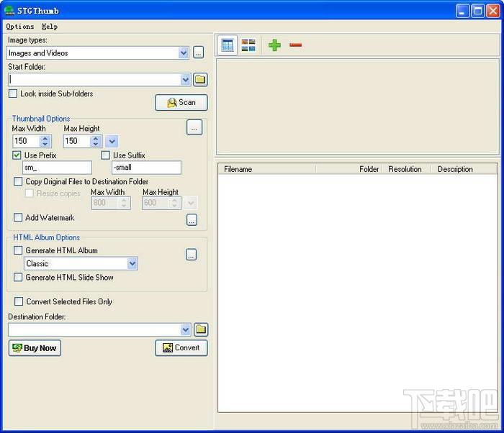Click the Convert button

tap(181, 348)
